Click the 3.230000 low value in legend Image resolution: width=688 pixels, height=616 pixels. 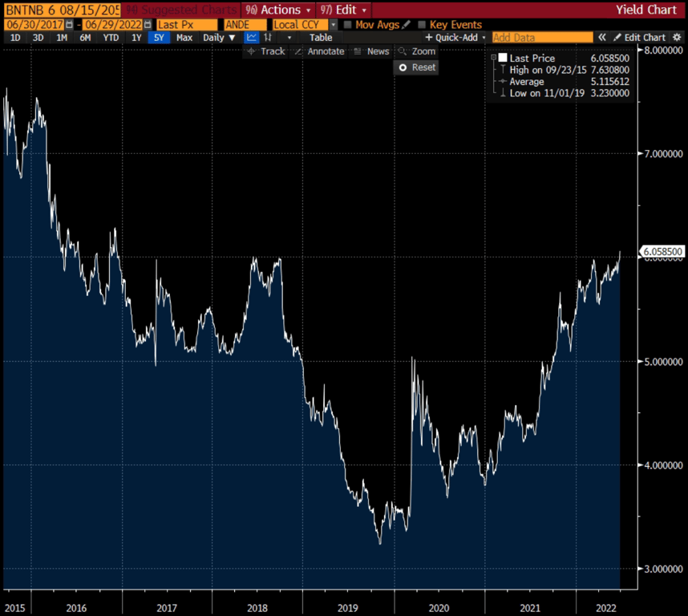[x=610, y=93]
